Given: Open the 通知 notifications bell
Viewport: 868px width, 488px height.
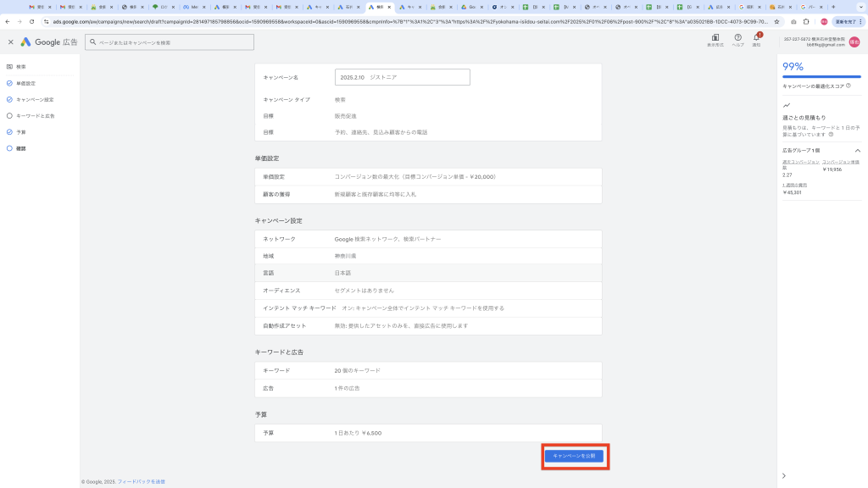Looking at the screenshot, I should click(x=756, y=38).
